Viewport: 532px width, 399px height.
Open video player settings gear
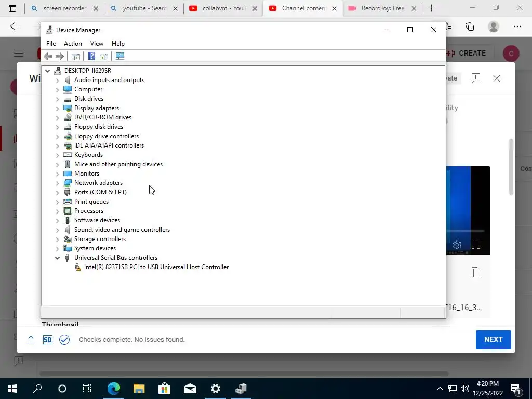457,245
